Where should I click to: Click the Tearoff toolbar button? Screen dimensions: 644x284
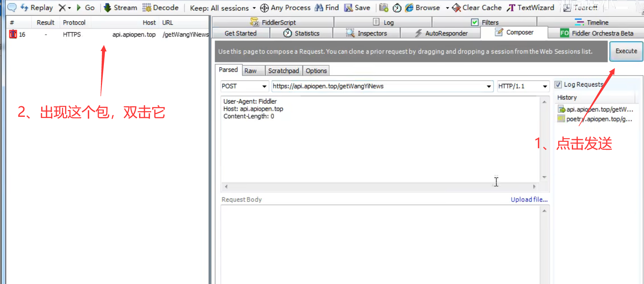tap(580, 8)
